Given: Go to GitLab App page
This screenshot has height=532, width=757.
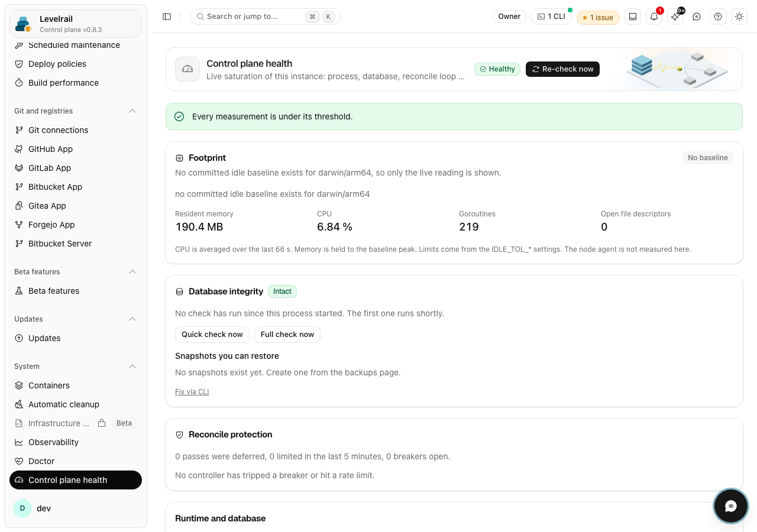Looking at the screenshot, I should pyautogui.click(x=76, y=168).
